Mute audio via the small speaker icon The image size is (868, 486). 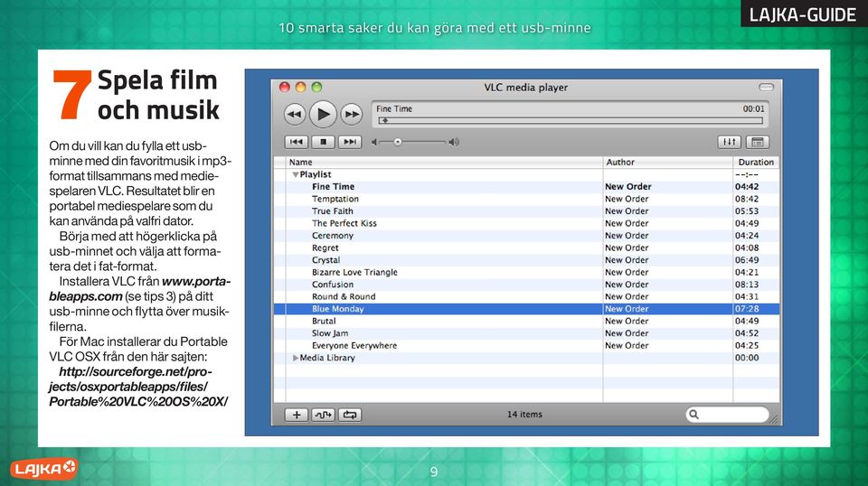tap(374, 142)
